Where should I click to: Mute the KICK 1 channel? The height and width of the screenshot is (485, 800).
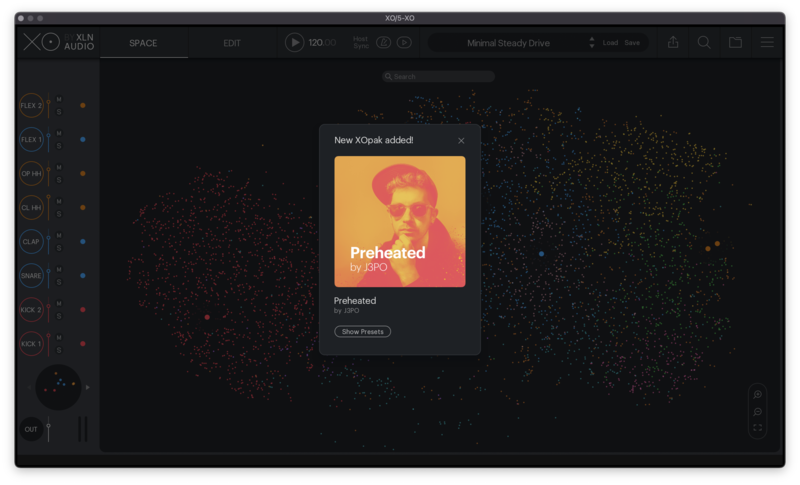click(x=59, y=338)
